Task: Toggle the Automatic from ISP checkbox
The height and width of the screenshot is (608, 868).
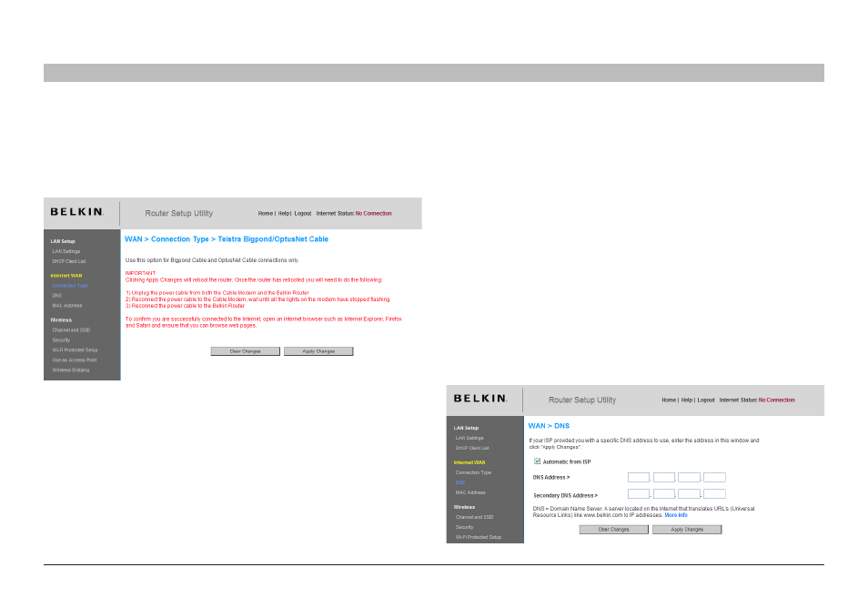Action: [x=537, y=461]
